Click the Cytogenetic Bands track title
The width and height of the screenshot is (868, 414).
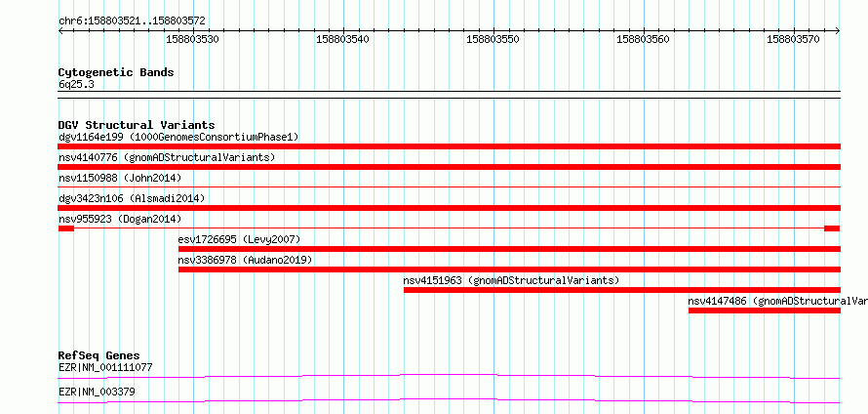(x=116, y=72)
